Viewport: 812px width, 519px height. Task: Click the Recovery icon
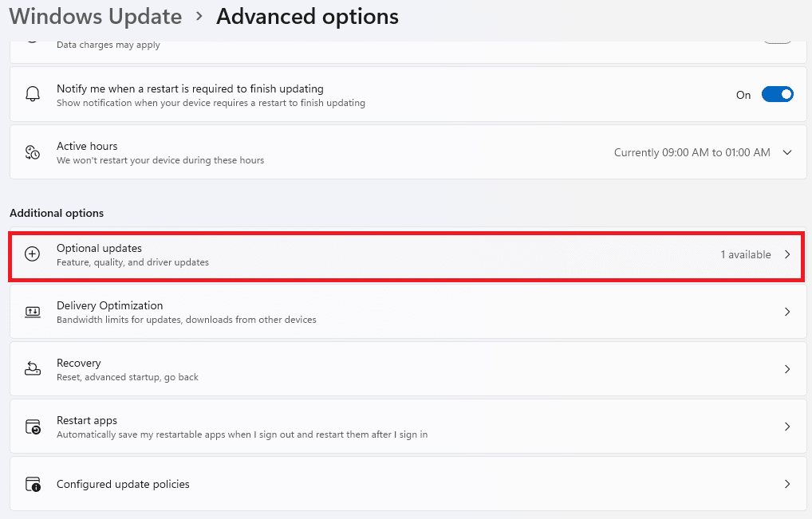(x=33, y=369)
